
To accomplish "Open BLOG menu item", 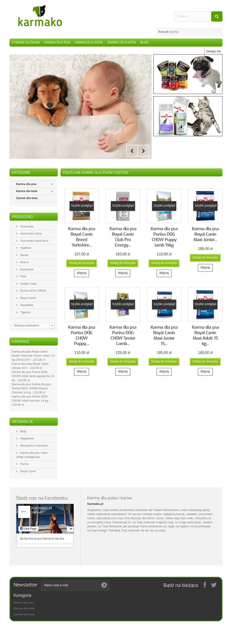I will tap(144, 42).
